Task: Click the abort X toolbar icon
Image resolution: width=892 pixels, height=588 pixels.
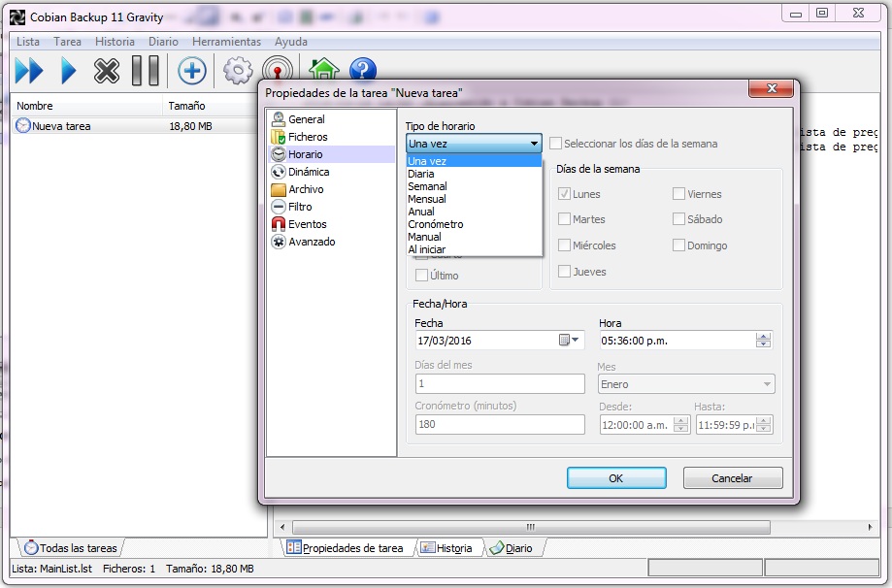Action: pos(107,71)
